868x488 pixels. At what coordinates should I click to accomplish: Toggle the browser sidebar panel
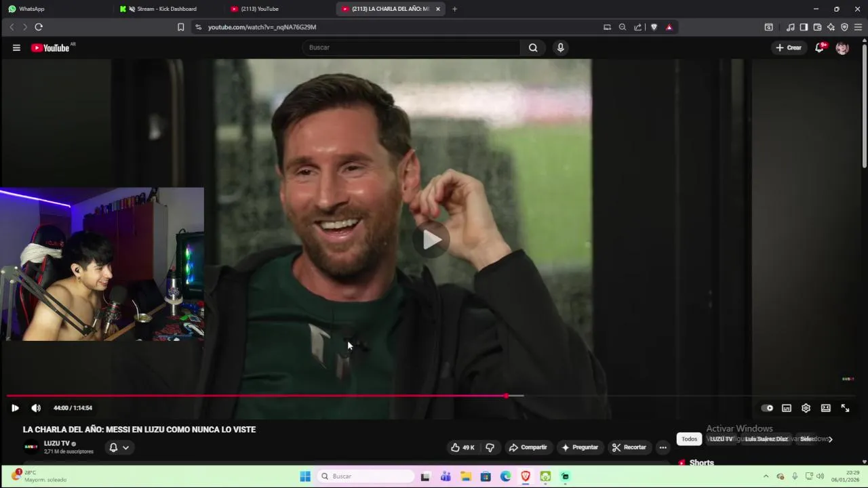click(804, 27)
